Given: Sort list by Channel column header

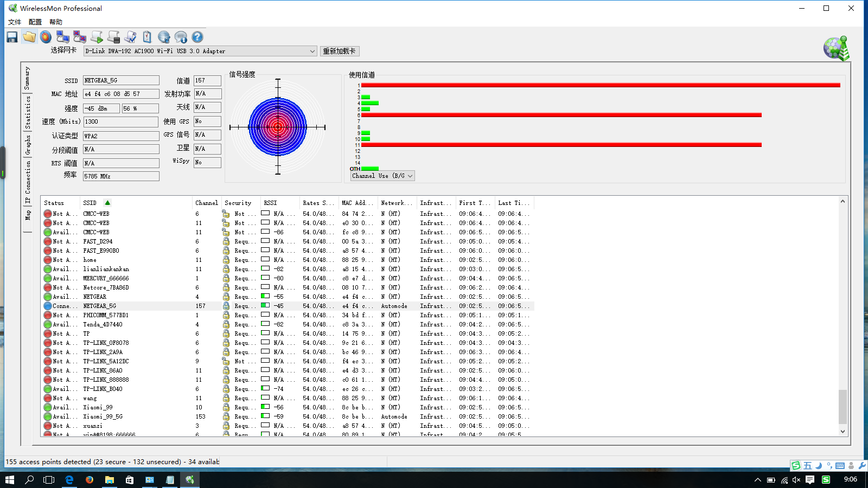Looking at the screenshot, I should coord(207,203).
